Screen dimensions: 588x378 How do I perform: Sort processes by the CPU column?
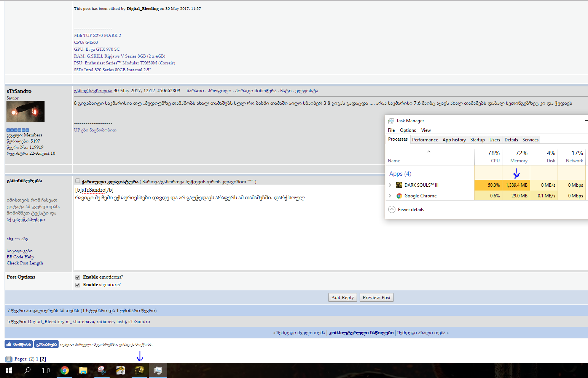(x=489, y=156)
